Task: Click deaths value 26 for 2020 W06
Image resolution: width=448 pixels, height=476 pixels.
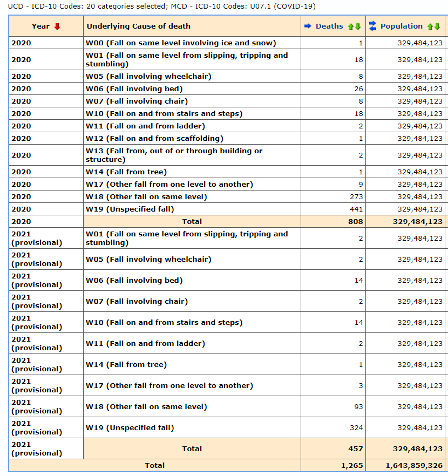Action: coord(358,89)
